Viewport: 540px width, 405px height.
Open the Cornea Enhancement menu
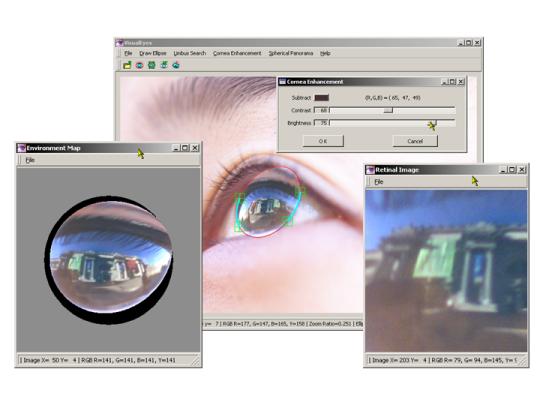[x=237, y=53]
